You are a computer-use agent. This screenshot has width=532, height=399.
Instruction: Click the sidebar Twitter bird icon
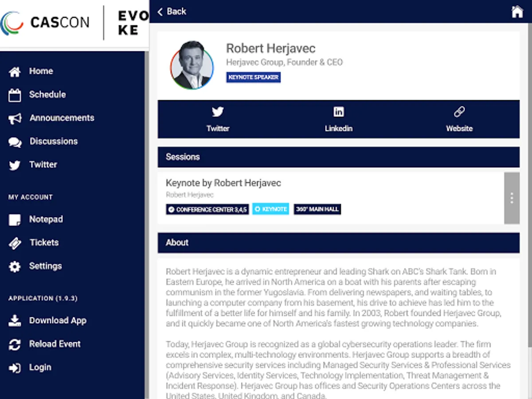(15, 165)
